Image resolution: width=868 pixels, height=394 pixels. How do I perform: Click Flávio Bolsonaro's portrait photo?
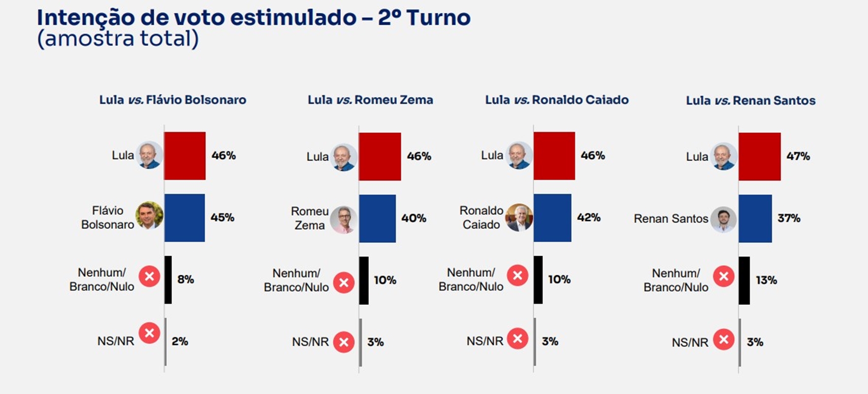tap(149, 216)
